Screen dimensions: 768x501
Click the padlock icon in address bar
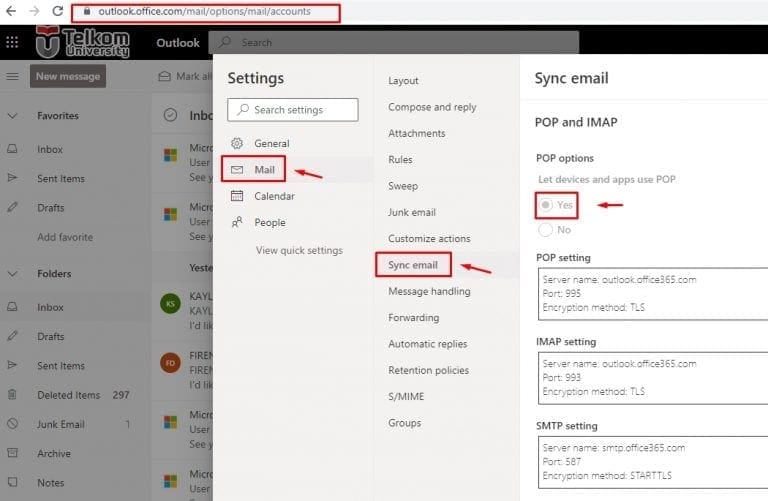tap(87, 11)
